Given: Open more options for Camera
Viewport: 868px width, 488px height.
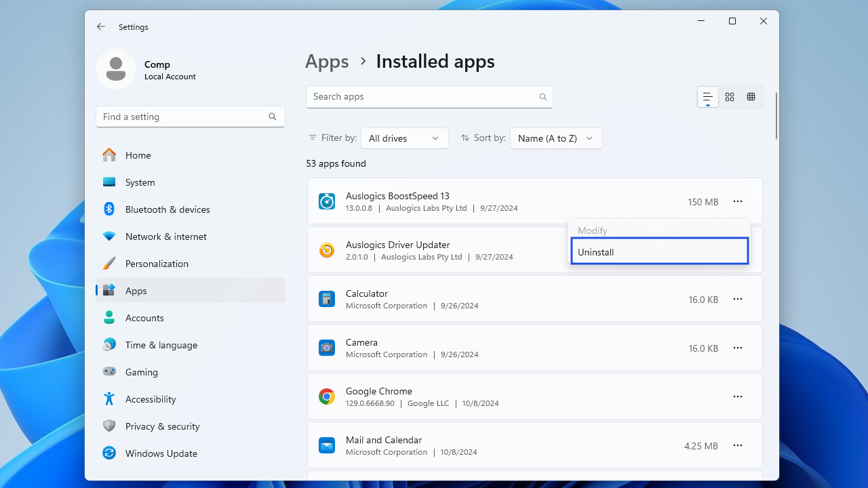Looking at the screenshot, I should (x=738, y=348).
